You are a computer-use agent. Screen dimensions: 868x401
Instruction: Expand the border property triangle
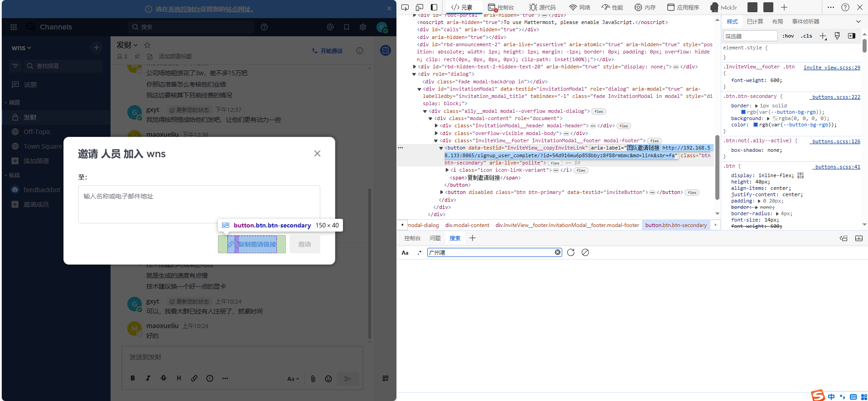[757, 106]
